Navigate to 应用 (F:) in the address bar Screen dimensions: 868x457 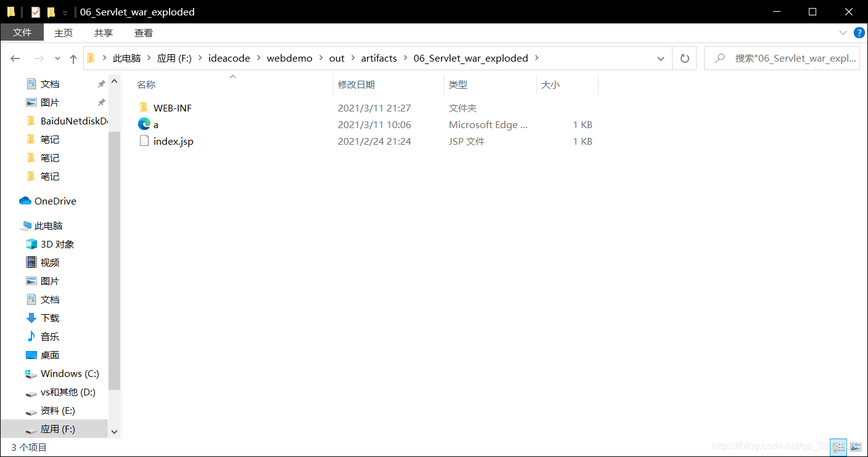(174, 58)
